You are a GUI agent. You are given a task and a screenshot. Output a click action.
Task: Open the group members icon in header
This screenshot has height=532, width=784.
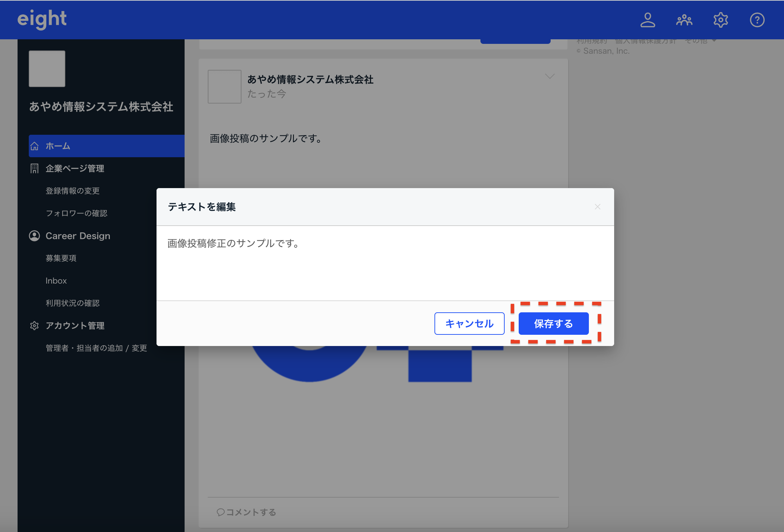684,20
